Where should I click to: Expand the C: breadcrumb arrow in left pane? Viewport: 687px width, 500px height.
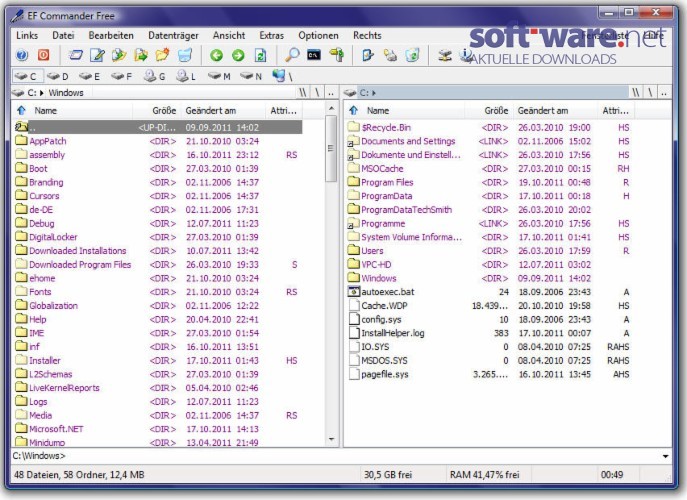click(42, 93)
